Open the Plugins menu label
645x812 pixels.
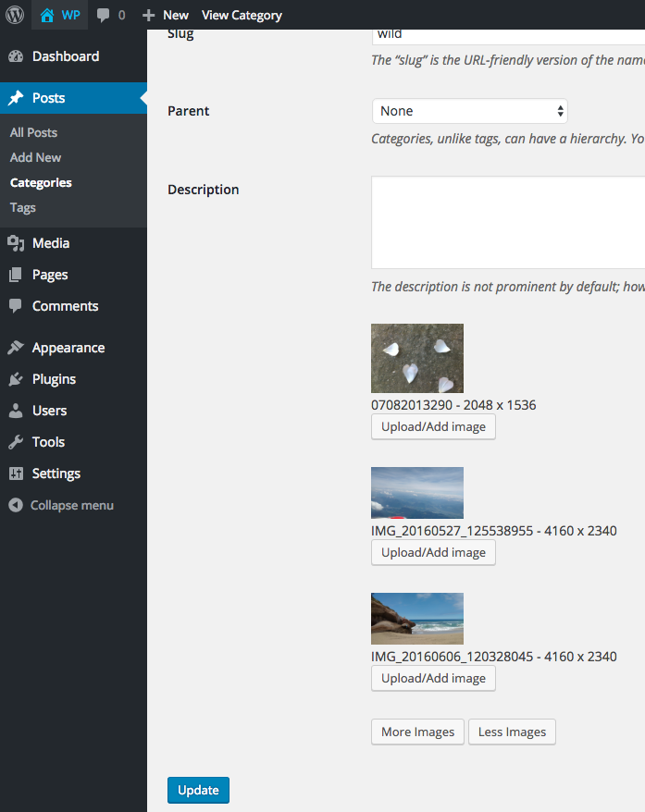click(54, 379)
